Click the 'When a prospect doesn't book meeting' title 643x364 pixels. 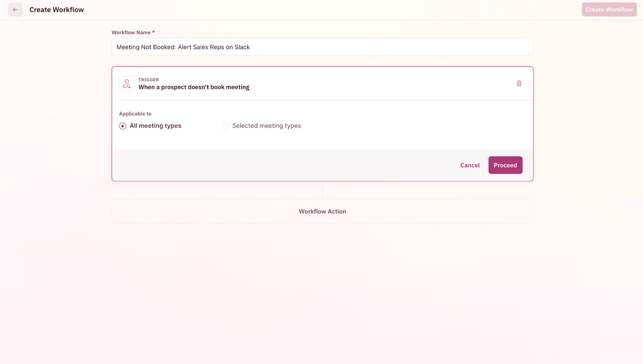[194, 87]
